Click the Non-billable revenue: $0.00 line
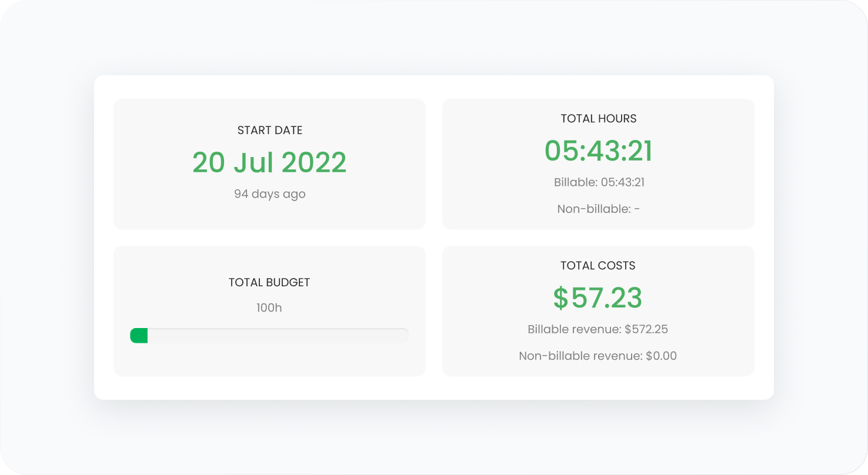The width and height of the screenshot is (868, 475). (598, 356)
